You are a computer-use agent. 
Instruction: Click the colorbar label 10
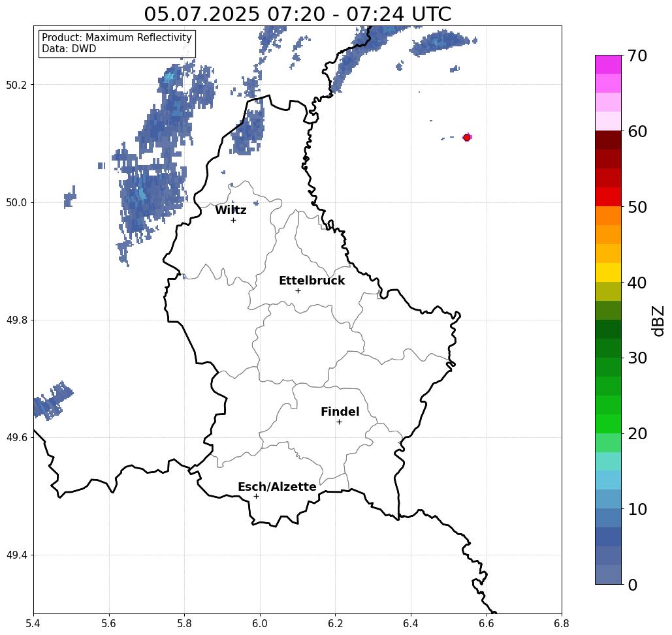coord(637,509)
